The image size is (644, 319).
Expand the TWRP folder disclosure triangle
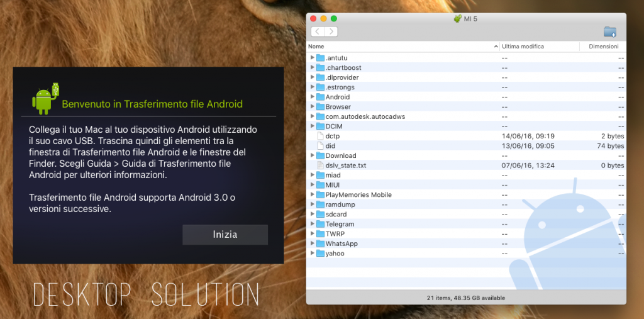click(x=313, y=233)
